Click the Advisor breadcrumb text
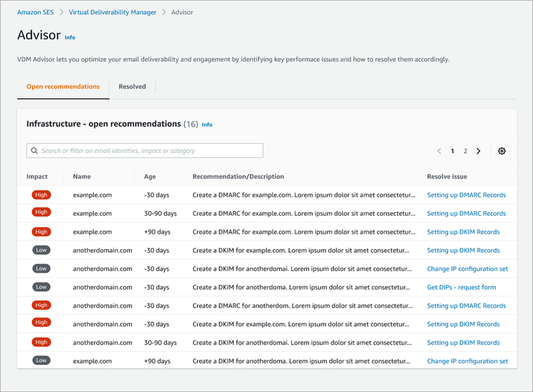533x392 pixels. (182, 12)
